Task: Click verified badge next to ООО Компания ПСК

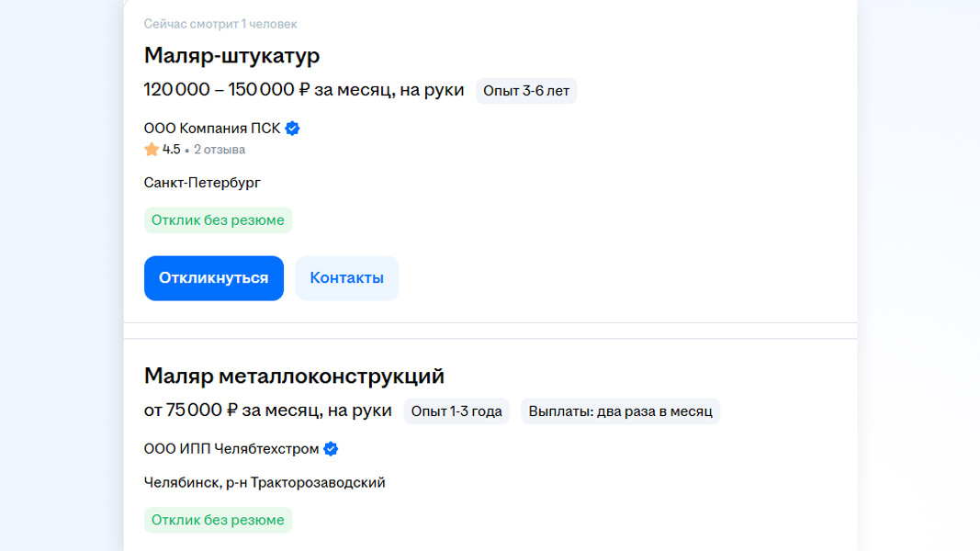Action: click(292, 129)
